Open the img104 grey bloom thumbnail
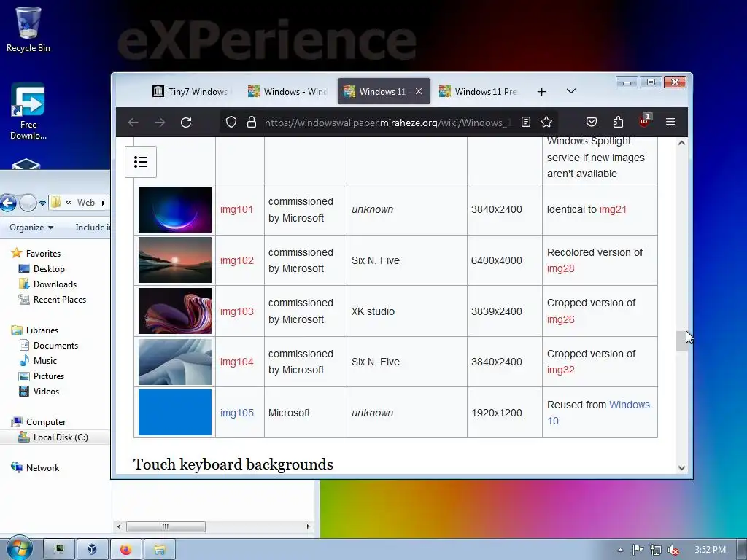Image resolution: width=747 pixels, height=560 pixels. [x=175, y=362]
